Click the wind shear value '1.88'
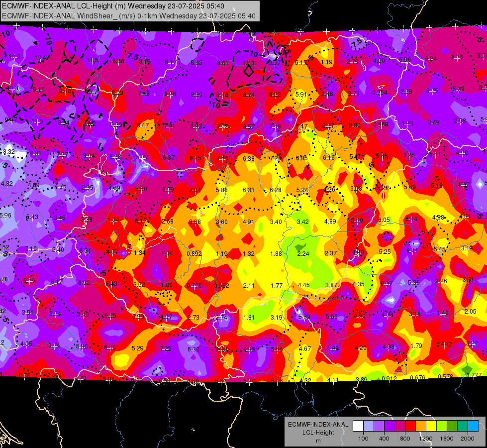487x448 pixels. pyautogui.click(x=276, y=254)
